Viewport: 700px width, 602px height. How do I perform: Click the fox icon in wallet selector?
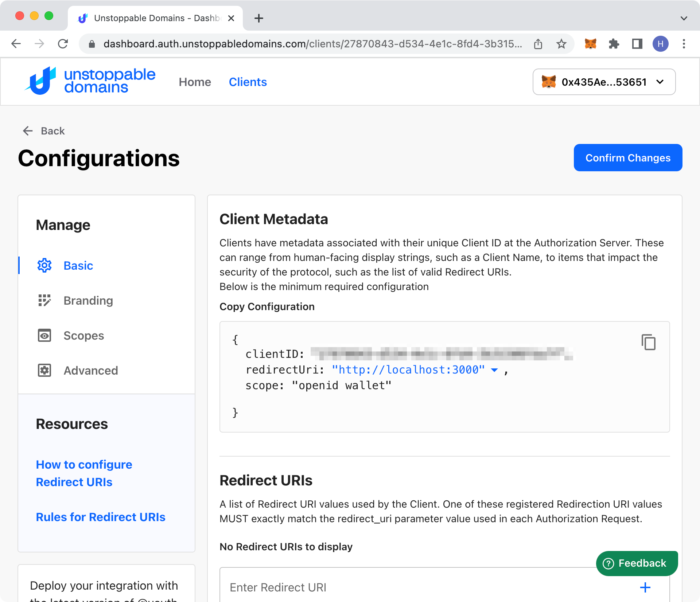548,82
